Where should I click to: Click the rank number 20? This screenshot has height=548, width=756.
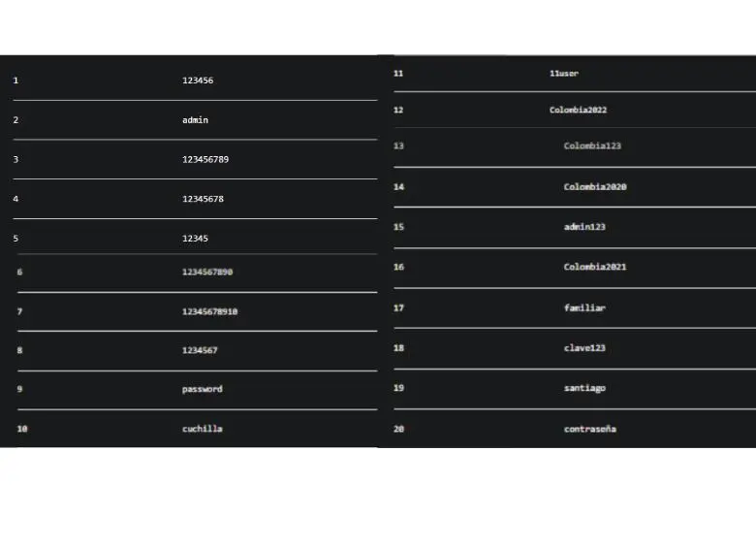point(398,429)
